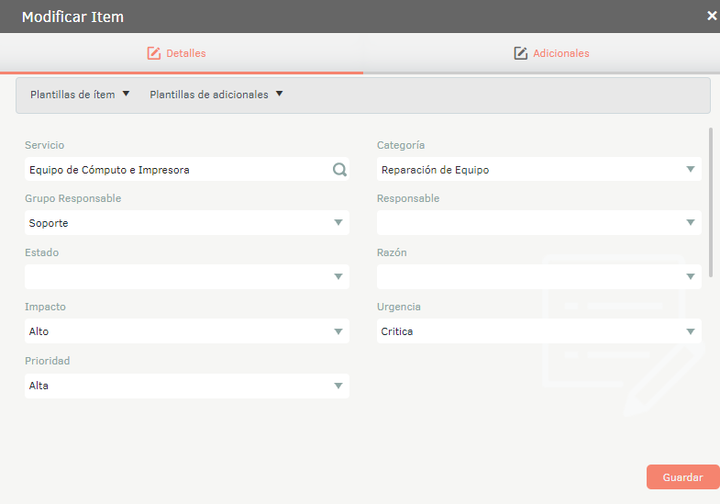720x504 pixels.
Task: Open the Estado dropdown
Action: pos(187,277)
